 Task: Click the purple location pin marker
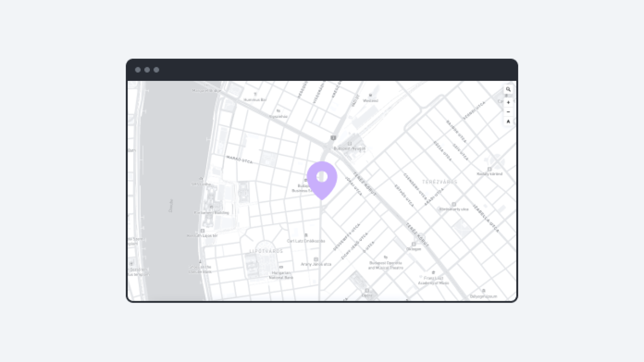[322, 178]
